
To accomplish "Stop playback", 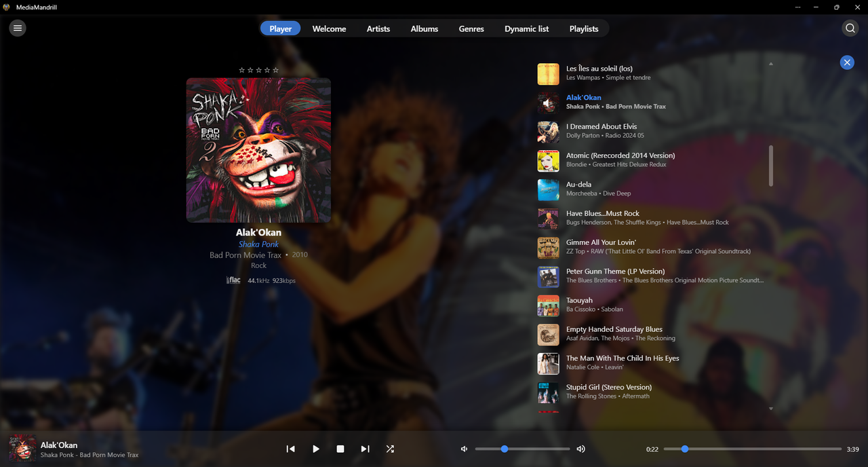I will point(340,449).
